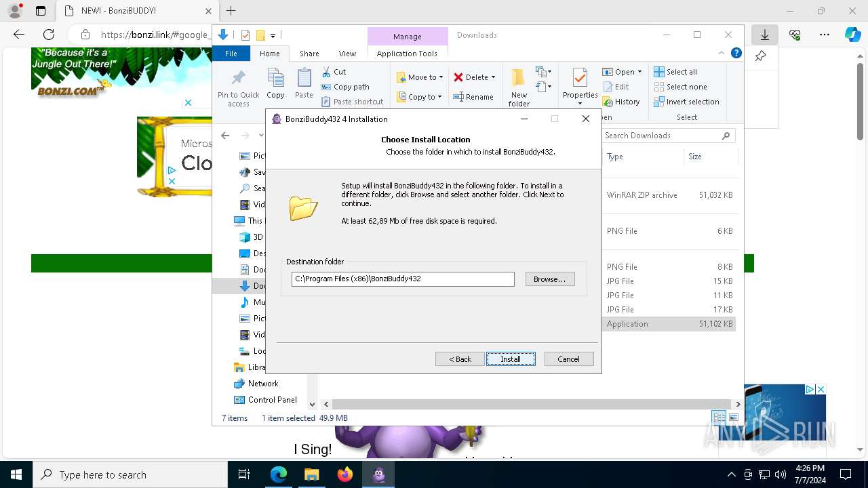Open volume control in tray
The width and height of the screenshot is (868, 488).
[x=781, y=474]
